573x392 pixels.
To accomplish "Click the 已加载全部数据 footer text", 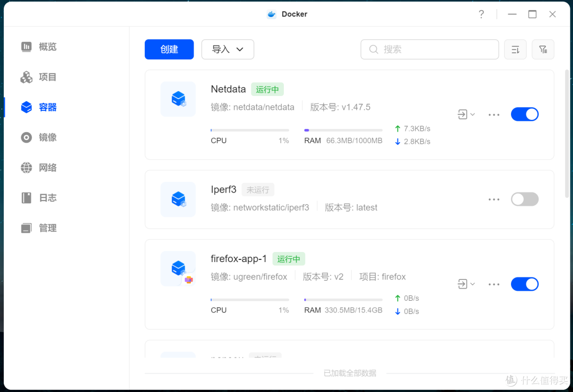I will (350, 373).
